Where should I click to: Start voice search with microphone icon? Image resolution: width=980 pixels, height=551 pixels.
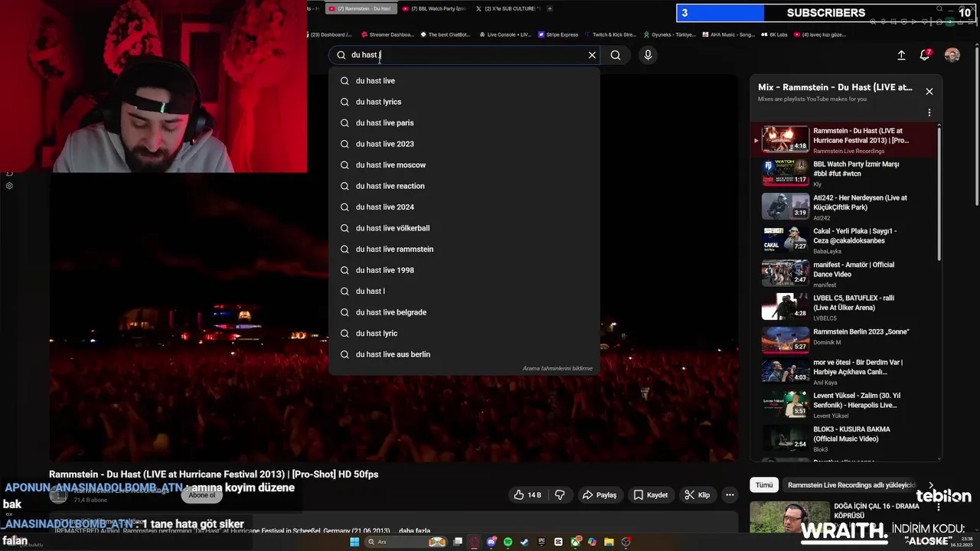click(x=648, y=55)
